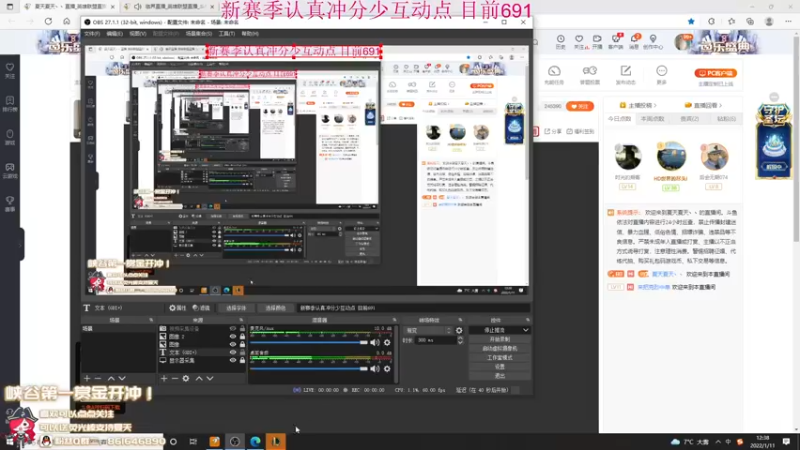
Task: Move scene down with arrow icon
Action: pyautogui.click(x=122, y=379)
